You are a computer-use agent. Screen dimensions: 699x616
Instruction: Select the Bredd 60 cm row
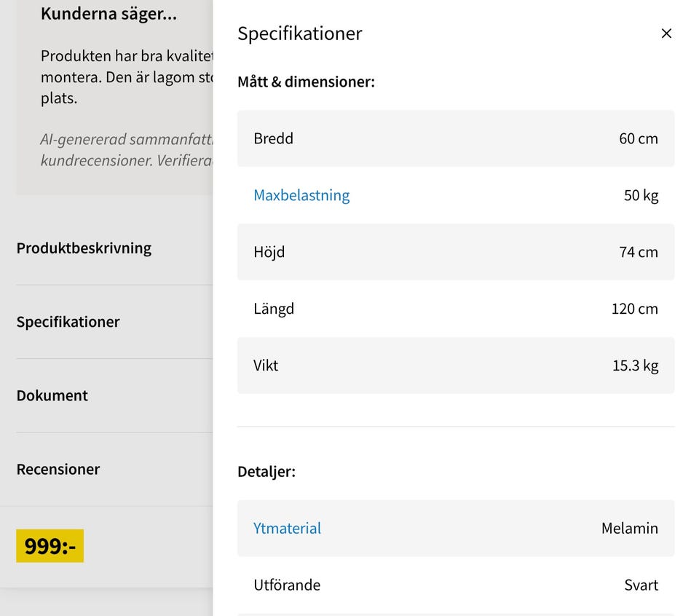coord(455,138)
